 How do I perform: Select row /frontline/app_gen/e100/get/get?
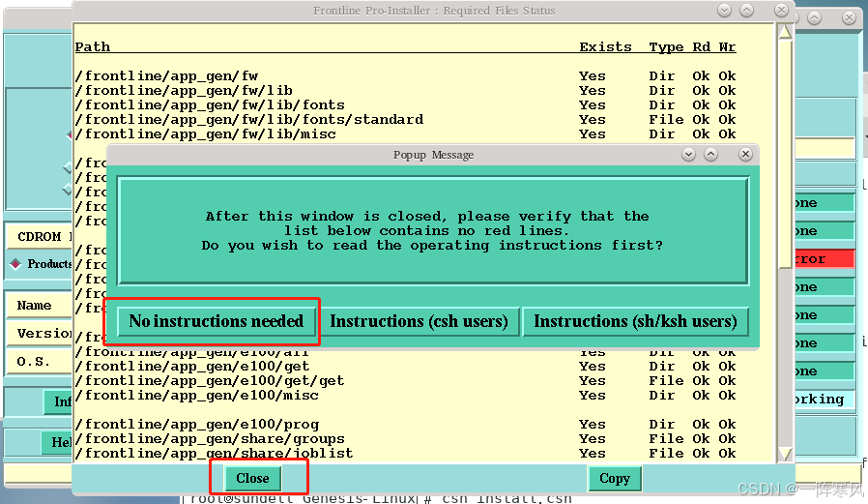coord(405,381)
